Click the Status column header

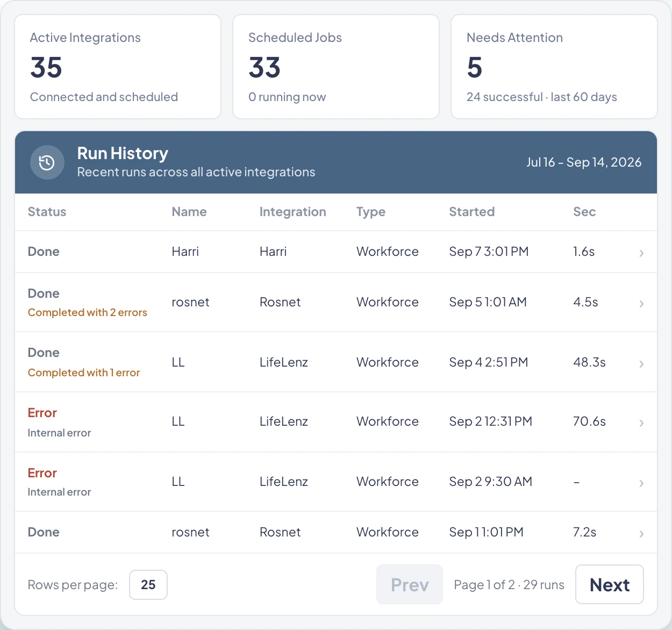(x=47, y=212)
